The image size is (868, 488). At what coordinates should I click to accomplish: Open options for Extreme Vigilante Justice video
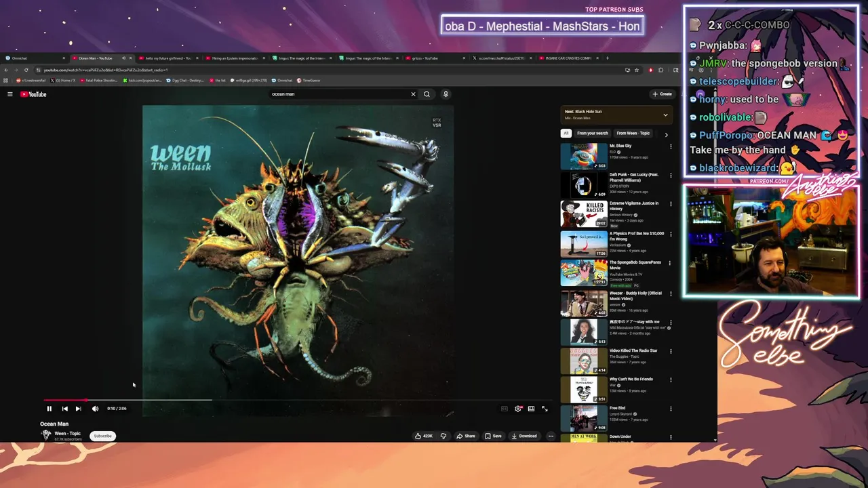[671, 204]
